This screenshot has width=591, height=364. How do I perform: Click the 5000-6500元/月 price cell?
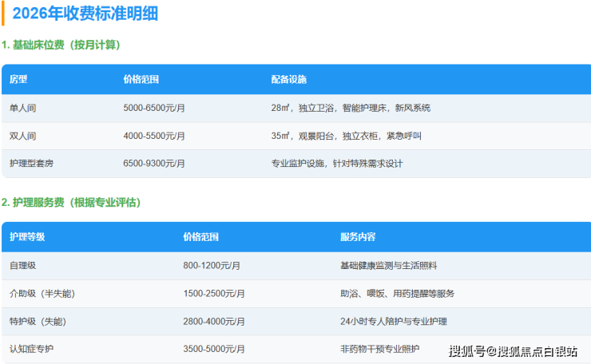click(154, 108)
